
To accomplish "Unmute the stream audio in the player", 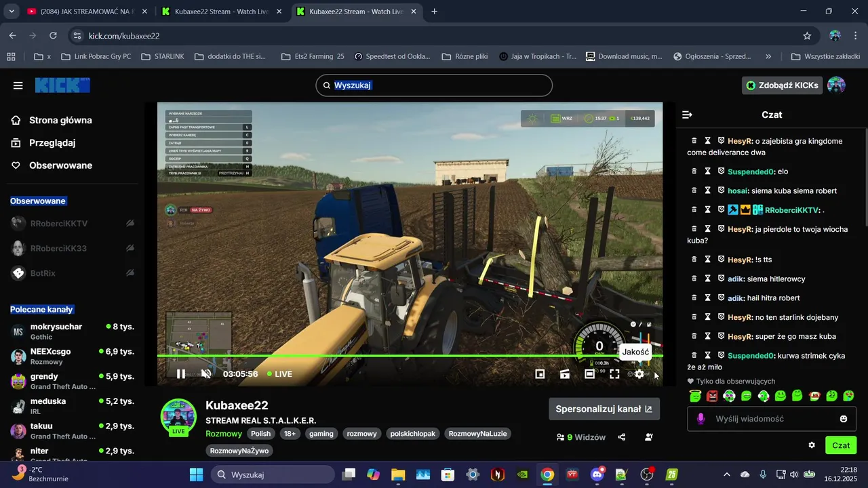I will click(206, 373).
